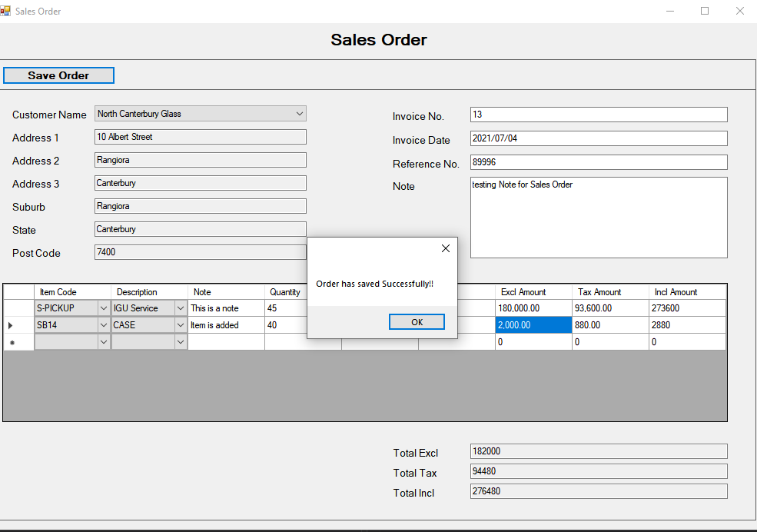Viewport: 757px width, 532px height.
Task: Open the empty Item Code dropdown in the new row
Action: [x=103, y=341]
